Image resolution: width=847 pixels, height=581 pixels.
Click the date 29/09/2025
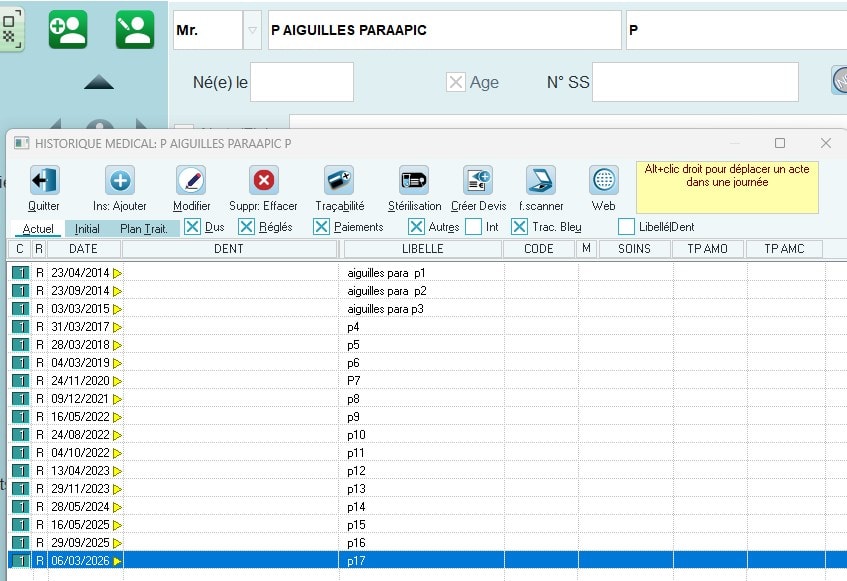[80, 543]
